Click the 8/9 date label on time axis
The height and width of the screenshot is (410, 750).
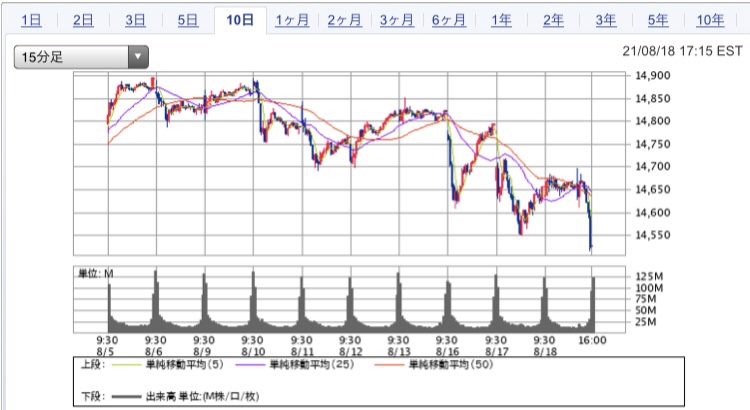pyautogui.click(x=202, y=352)
